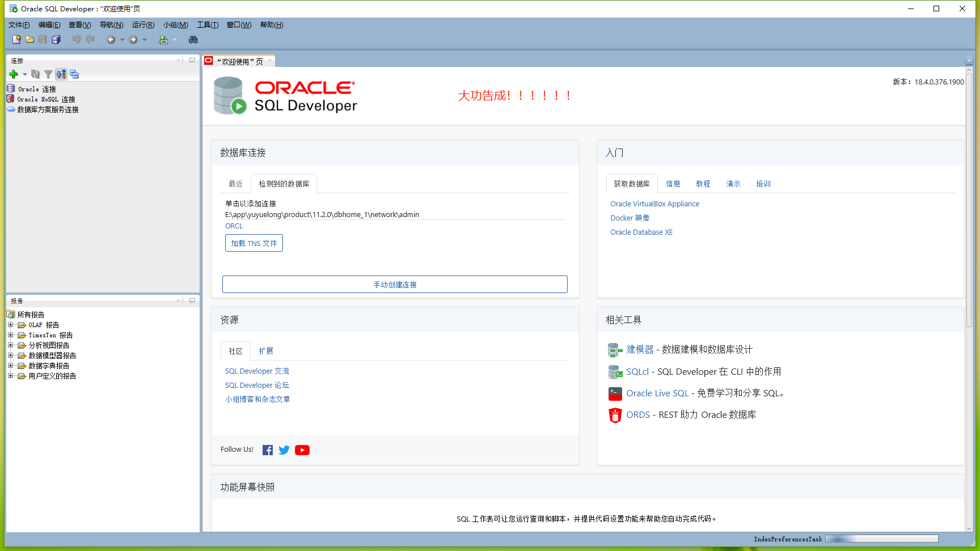Click the undo arrow icon
Screen dimensions: 980x551
click(77, 40)
